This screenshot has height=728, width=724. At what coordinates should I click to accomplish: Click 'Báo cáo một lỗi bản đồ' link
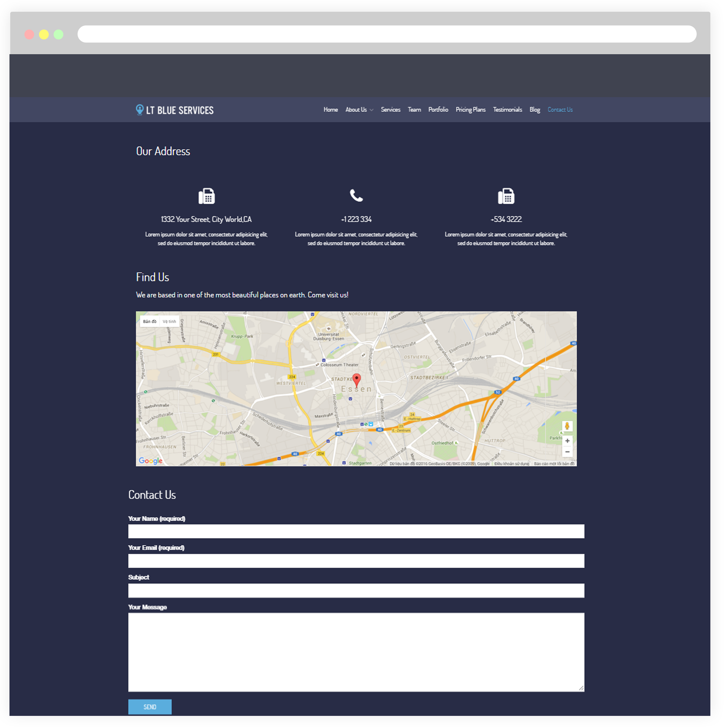pos(554,463)
